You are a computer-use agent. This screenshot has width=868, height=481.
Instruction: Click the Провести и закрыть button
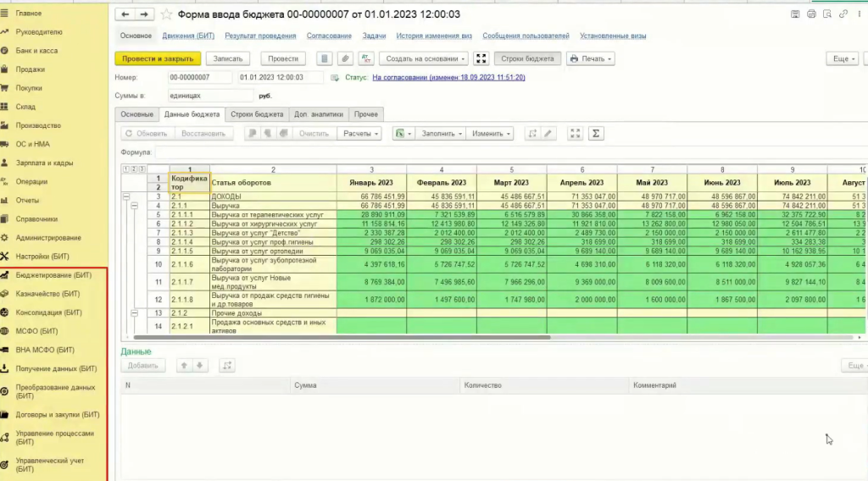click(158, 58)
